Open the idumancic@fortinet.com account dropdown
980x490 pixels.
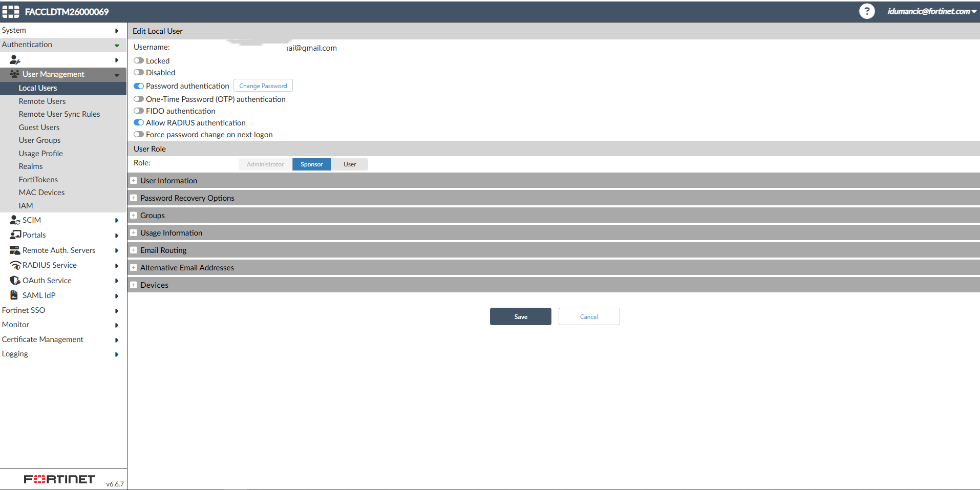pyautogui.click(x=932, y=11)
